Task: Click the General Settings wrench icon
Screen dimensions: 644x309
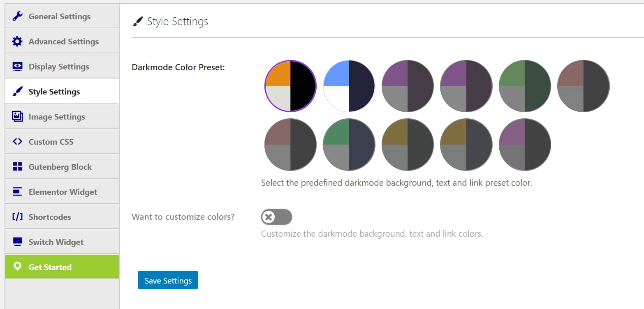Action: tap(17, 16)
